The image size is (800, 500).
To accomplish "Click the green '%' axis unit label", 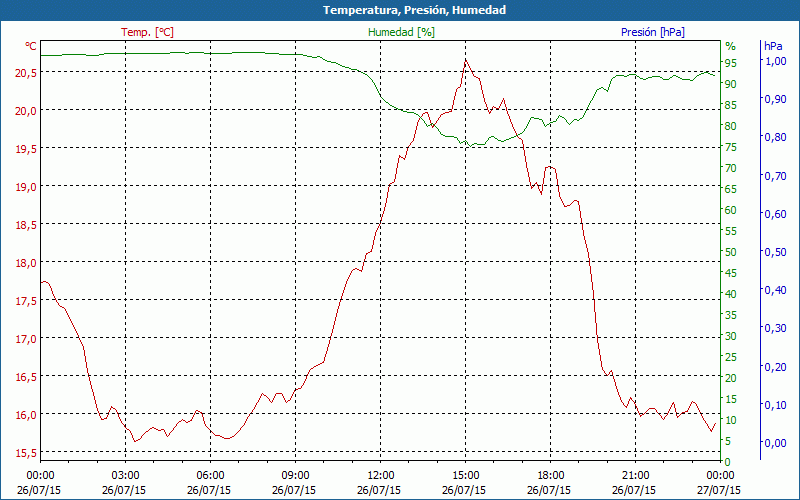I will 731,46.
